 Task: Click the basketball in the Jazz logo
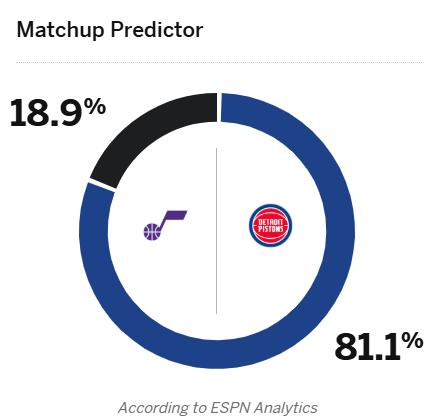point(152,232)
